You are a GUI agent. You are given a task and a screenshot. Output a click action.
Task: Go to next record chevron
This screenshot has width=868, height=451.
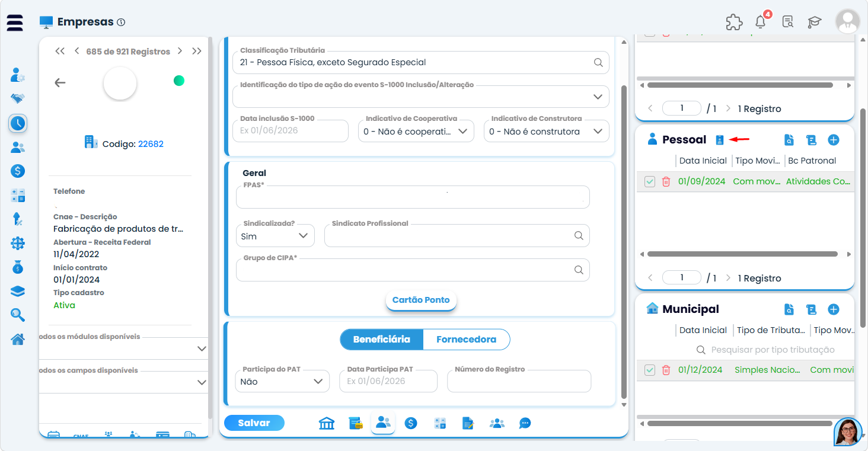tap(180, 52)
